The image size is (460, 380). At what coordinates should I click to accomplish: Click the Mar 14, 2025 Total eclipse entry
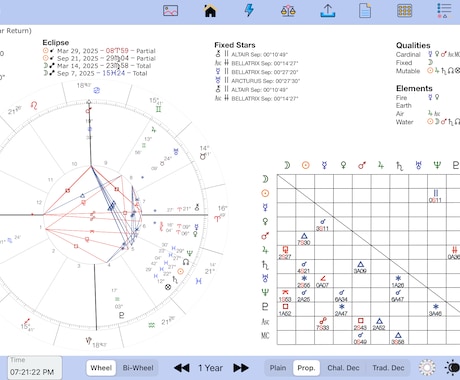pos(97,66)
